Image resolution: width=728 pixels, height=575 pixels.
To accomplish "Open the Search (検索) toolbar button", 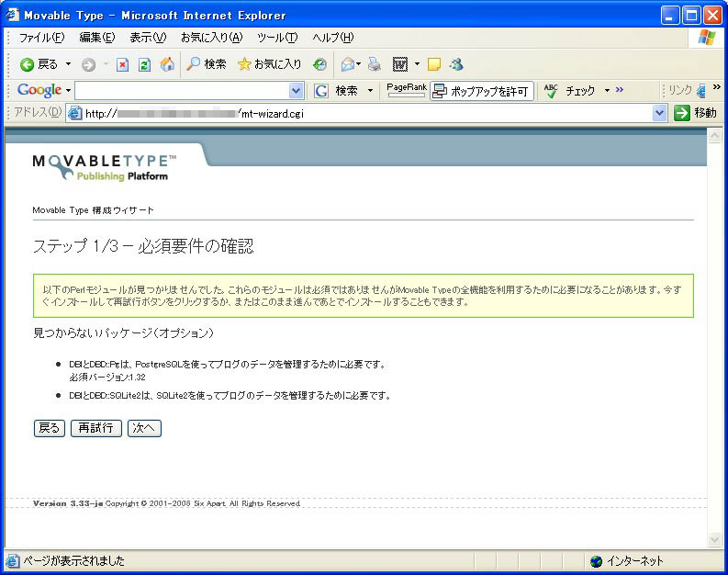I will point(206,64).
